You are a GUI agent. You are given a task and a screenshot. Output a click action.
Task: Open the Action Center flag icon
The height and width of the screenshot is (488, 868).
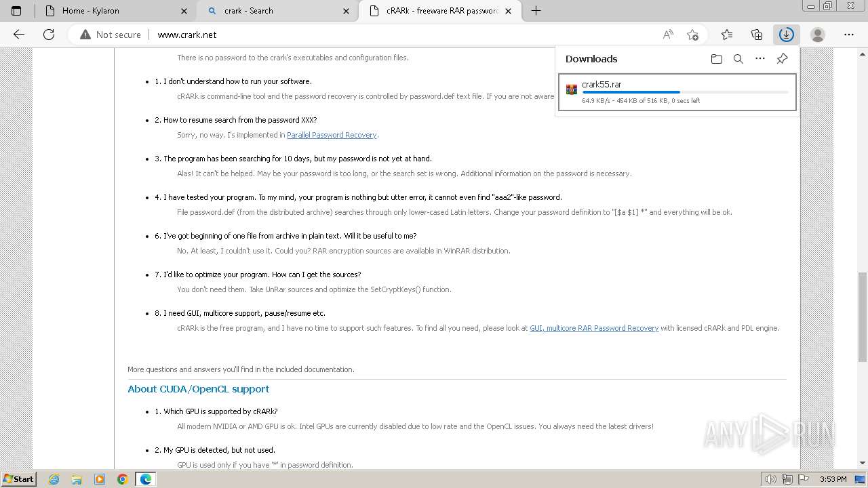pos(804,479)
